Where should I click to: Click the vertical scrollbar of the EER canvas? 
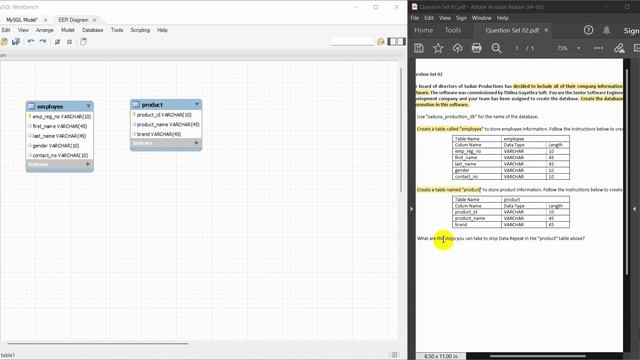tap(401, 130)
